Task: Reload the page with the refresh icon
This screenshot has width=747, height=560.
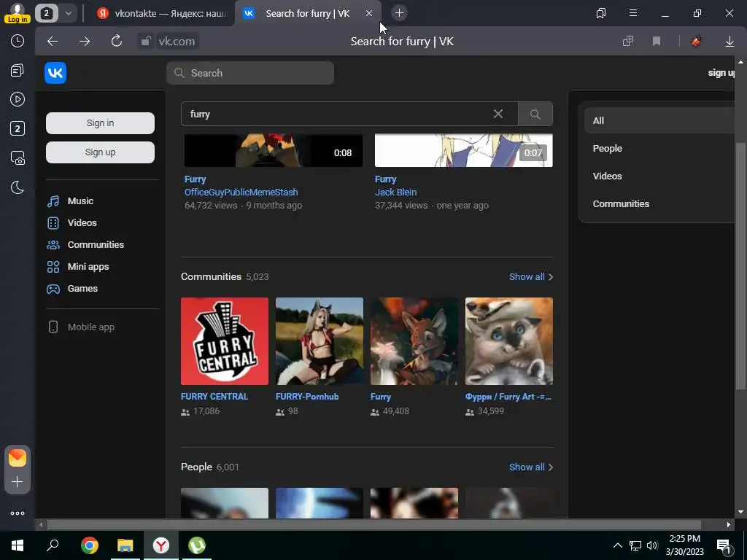Action: coord(117,41)
